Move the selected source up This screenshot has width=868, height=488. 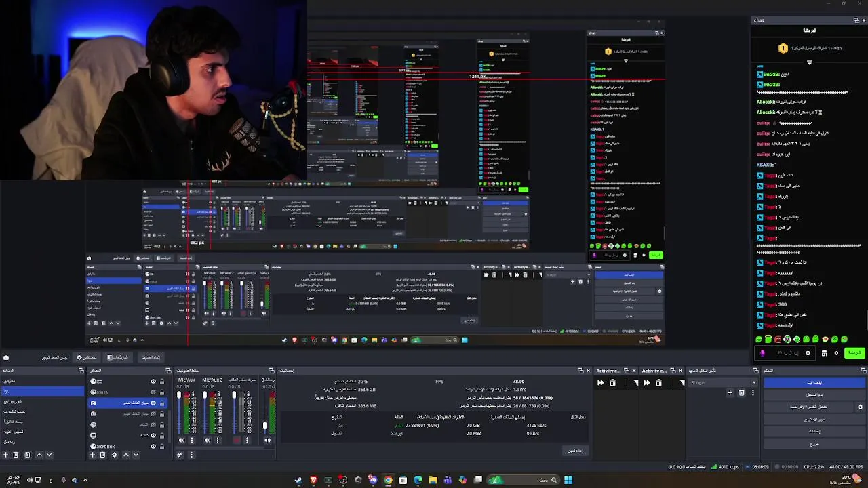126,455
